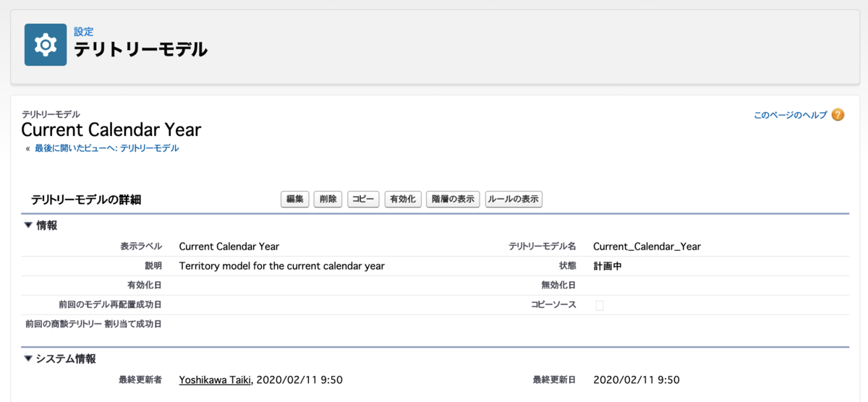Click the テリトリーモデルの詳細 heading
The height and width of the screenshot is (402, 868).
click(86, 200)
